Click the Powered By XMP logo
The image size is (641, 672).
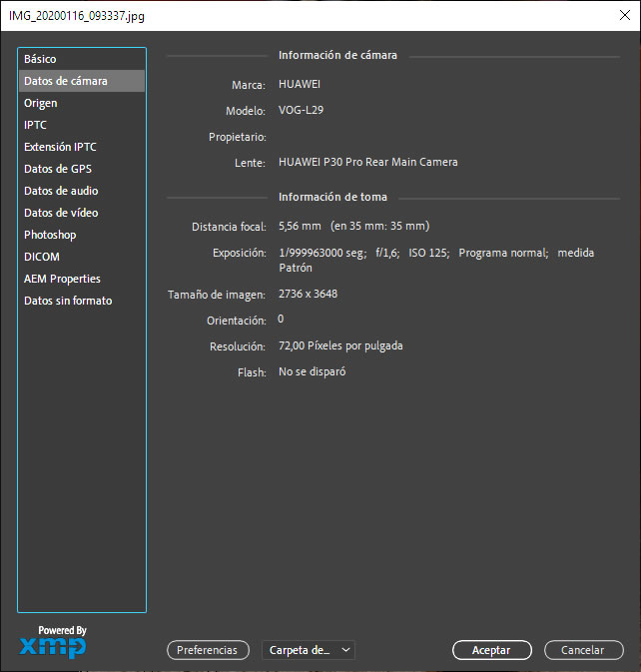tap(53, 642)
